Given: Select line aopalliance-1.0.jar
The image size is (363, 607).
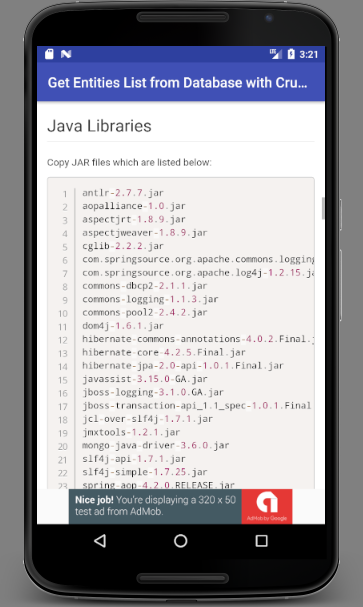Looking at the screenshot, I should (134, 206).
